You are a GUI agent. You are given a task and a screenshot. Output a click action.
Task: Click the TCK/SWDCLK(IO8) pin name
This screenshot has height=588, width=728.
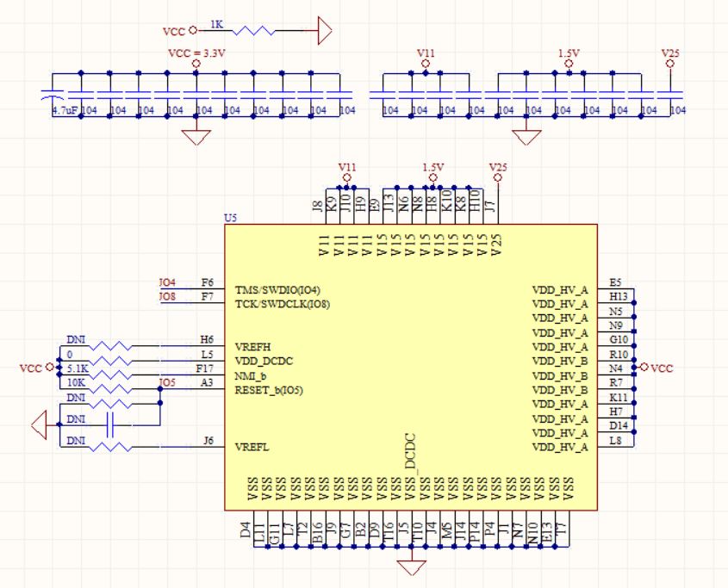(x=283, y=305)
